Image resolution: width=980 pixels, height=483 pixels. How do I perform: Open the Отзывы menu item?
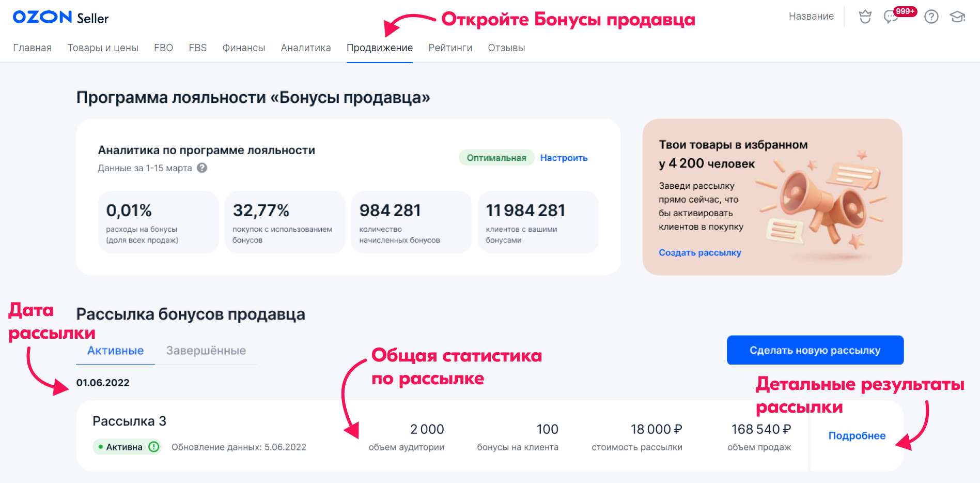(x=507, y=48)
